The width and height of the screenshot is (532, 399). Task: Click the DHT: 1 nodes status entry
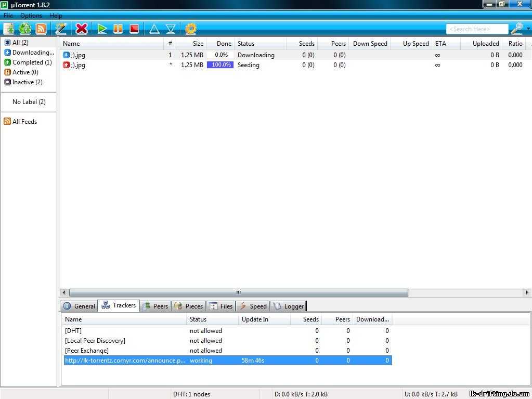192,394
